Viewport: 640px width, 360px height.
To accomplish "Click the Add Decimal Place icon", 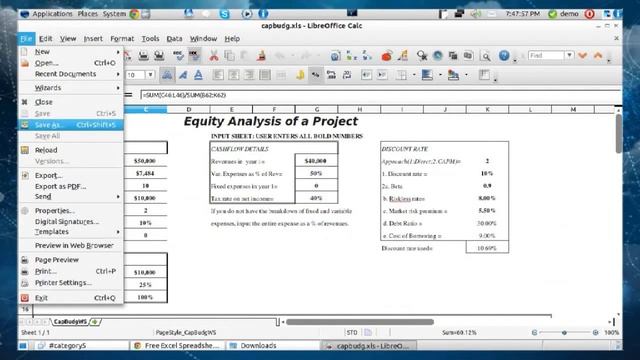I will point(331,75).
